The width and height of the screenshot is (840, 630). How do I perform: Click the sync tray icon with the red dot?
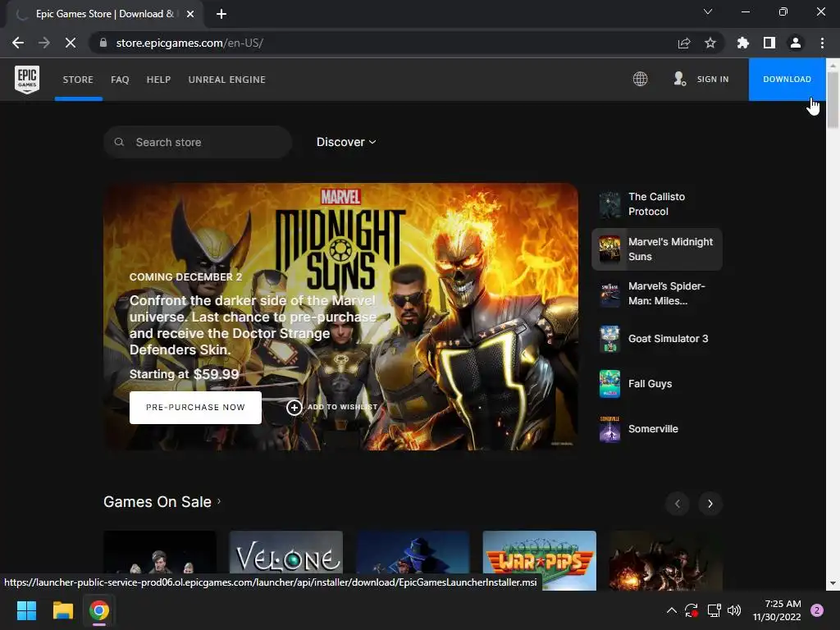tap(691, 610)
